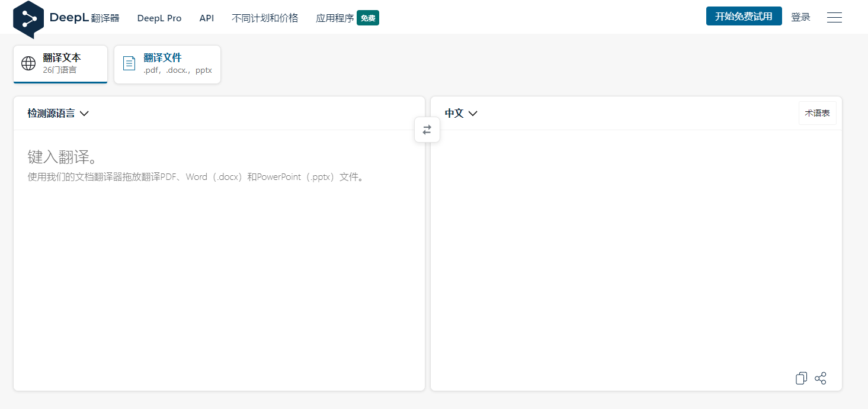
Task: Open 不同计划和价格 pricing page
Action: 265,18
